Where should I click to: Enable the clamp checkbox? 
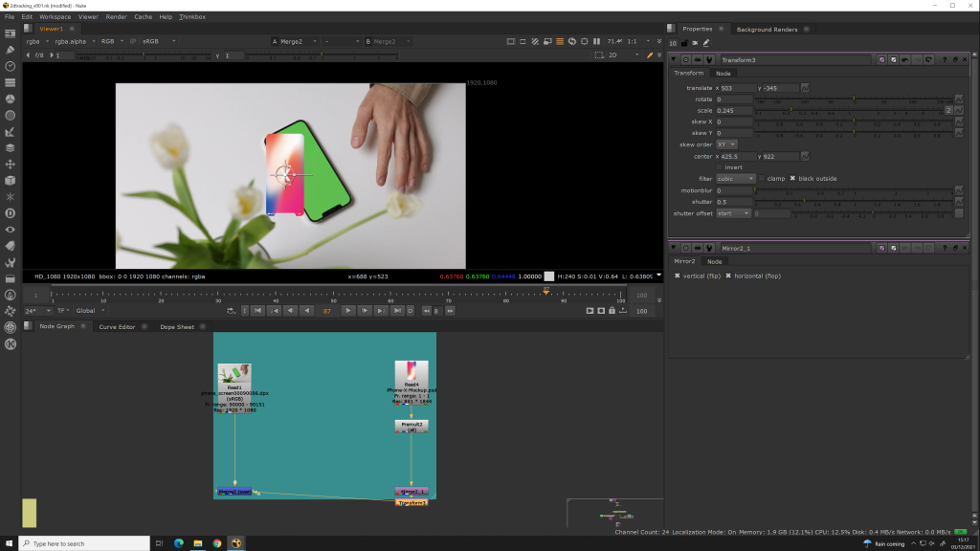pyautogui.click(x=762, y=179)
